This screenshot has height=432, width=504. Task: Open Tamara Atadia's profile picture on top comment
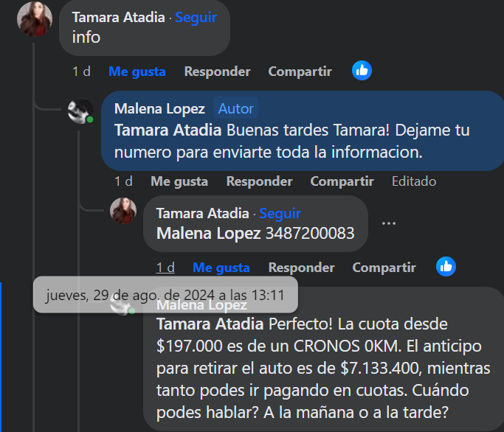(35, 19)
